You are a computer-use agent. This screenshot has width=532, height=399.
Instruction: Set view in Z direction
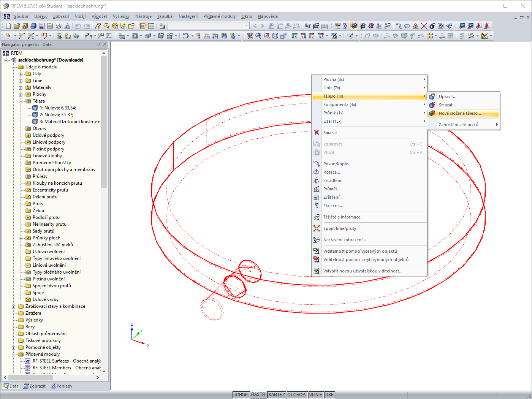[311, 36]
